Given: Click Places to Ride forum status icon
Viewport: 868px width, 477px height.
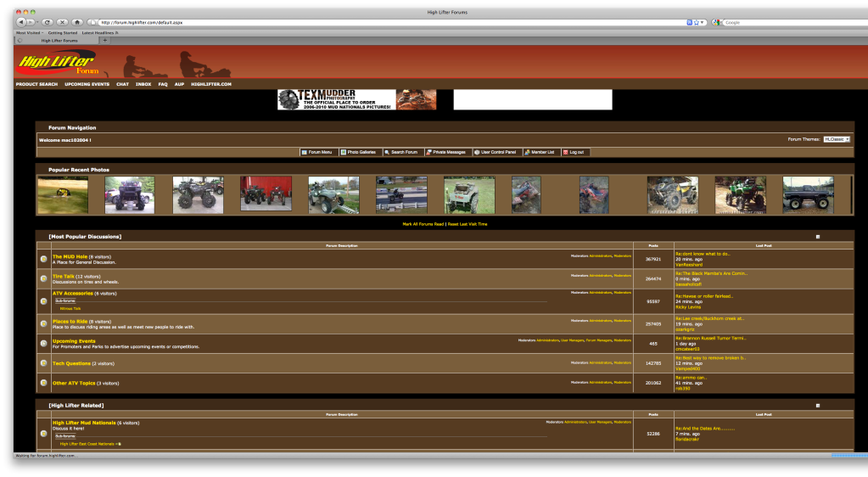Looking at the screenshot, I should point(44,323).
